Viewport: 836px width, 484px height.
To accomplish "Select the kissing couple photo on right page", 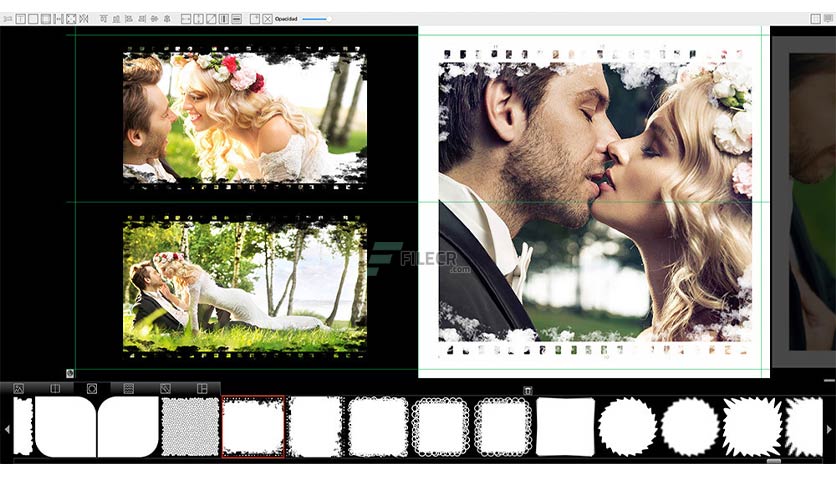I will (595, 203).
